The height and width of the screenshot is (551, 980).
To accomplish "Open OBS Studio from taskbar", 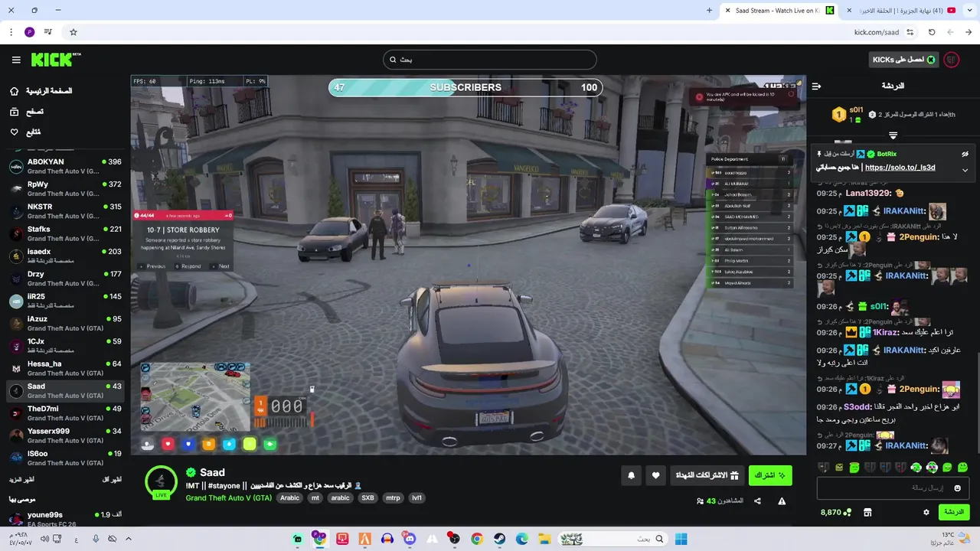I will [x=455, y=539].
